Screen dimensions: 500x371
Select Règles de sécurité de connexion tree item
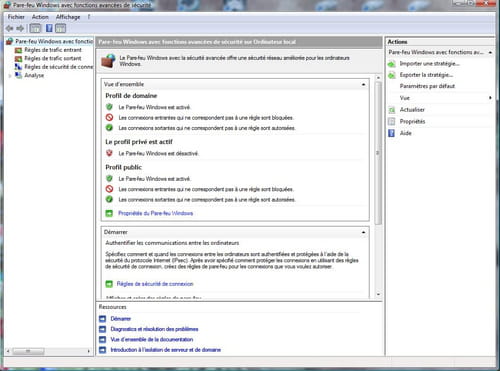click(59, 67)
